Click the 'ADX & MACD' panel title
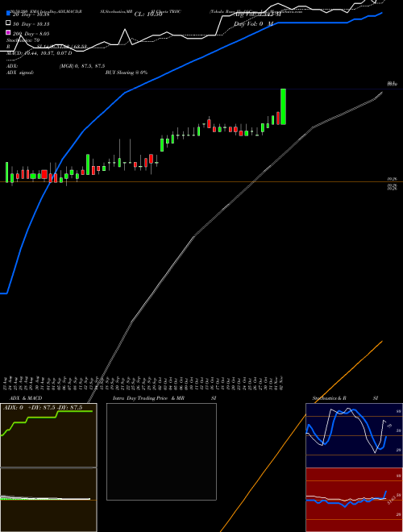This screenshot has height=532, width=403. tap(26, 398)
